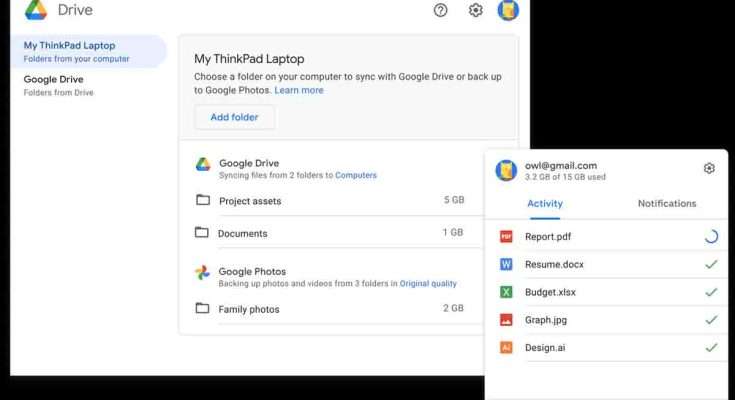Click the checkmark beside Resume.docx
The height and width of the screenshot is (400, 735).
pyautogui.click(x=711, y=264)
